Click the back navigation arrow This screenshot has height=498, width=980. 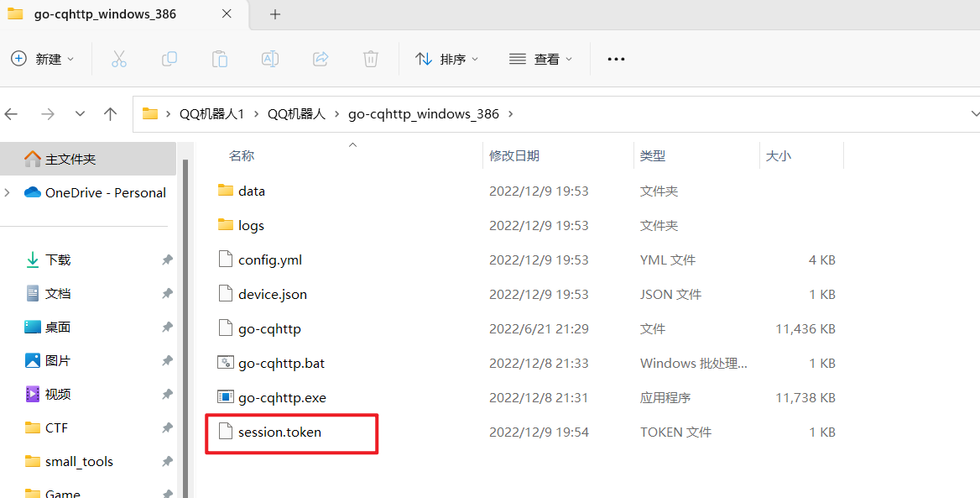tap(12, 113)
